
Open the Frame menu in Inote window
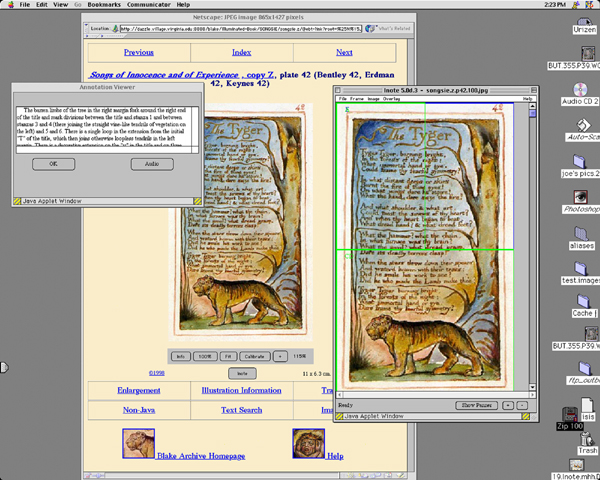pos(357,99)
